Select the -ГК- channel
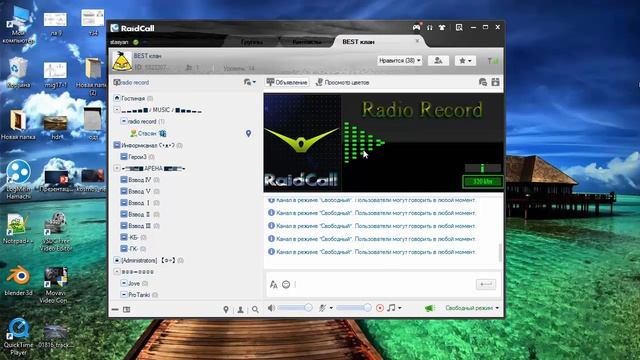This screenshot has height=360, width=640. pos(133,249)
